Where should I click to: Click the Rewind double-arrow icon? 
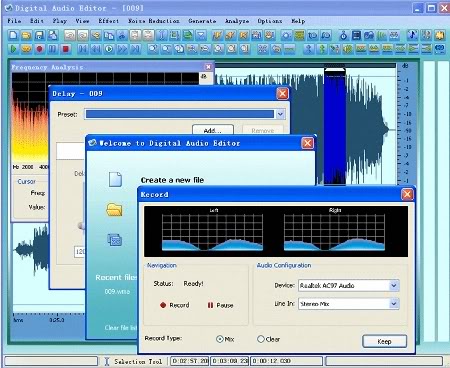(x=96, y=49)
